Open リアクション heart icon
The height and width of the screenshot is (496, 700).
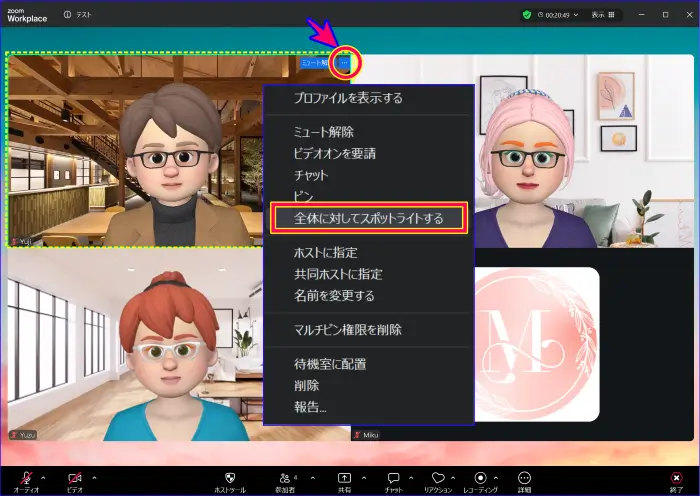438,478
